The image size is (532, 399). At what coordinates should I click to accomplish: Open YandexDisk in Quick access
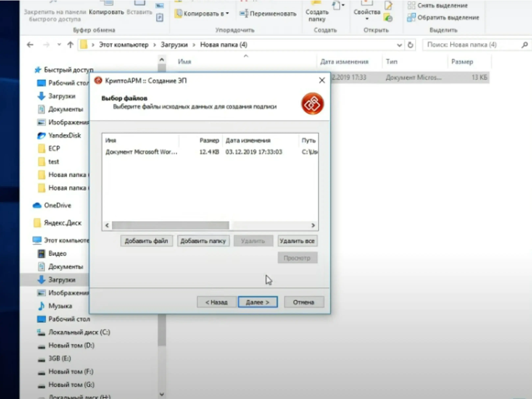point(64,136)
